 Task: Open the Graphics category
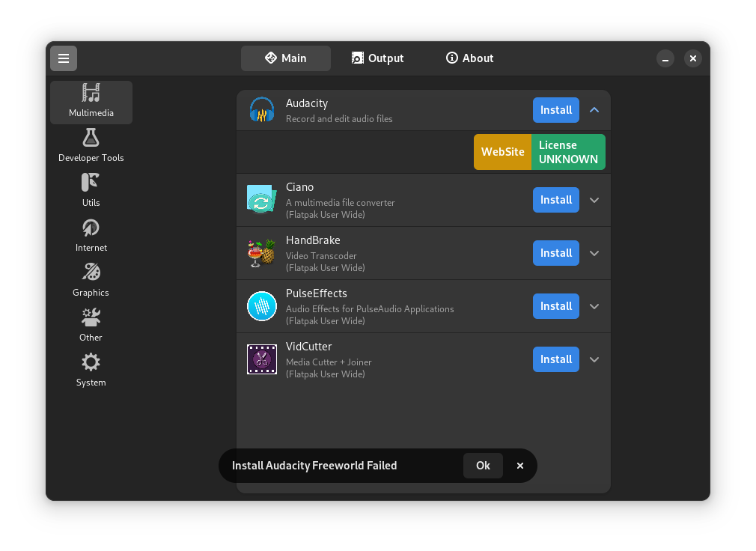(91, 281)
